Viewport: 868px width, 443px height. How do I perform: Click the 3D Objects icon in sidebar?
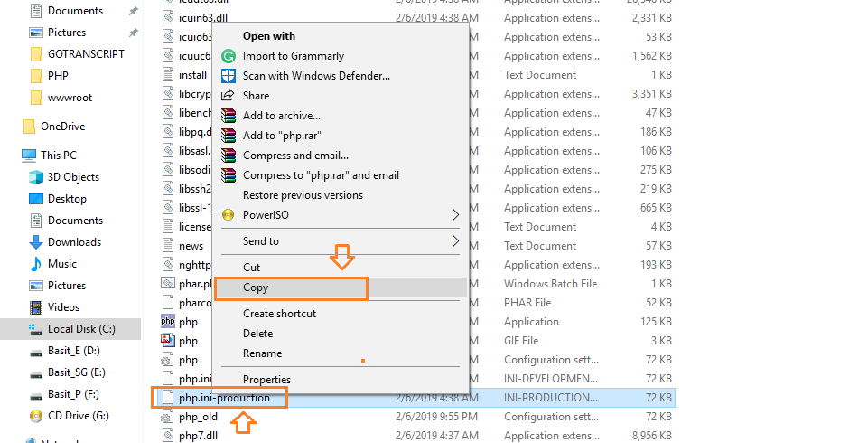[36, 177]
